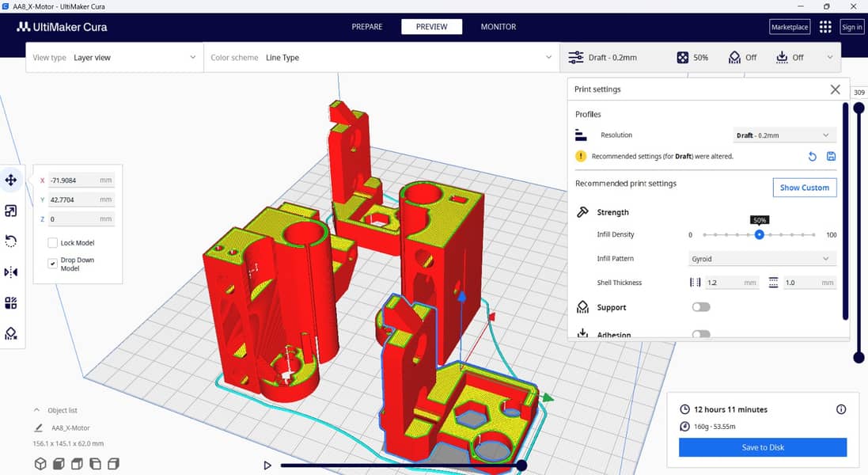
Task: Click Save to Disk button
Action: click(763, 447)
